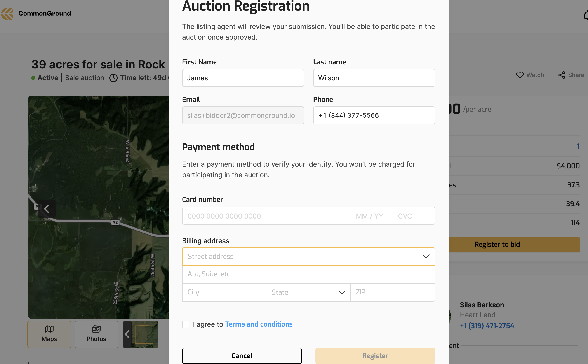588x364 pixels.
Task: Click the CommonGround wheat logo icon
Action: tap(7, 14)
